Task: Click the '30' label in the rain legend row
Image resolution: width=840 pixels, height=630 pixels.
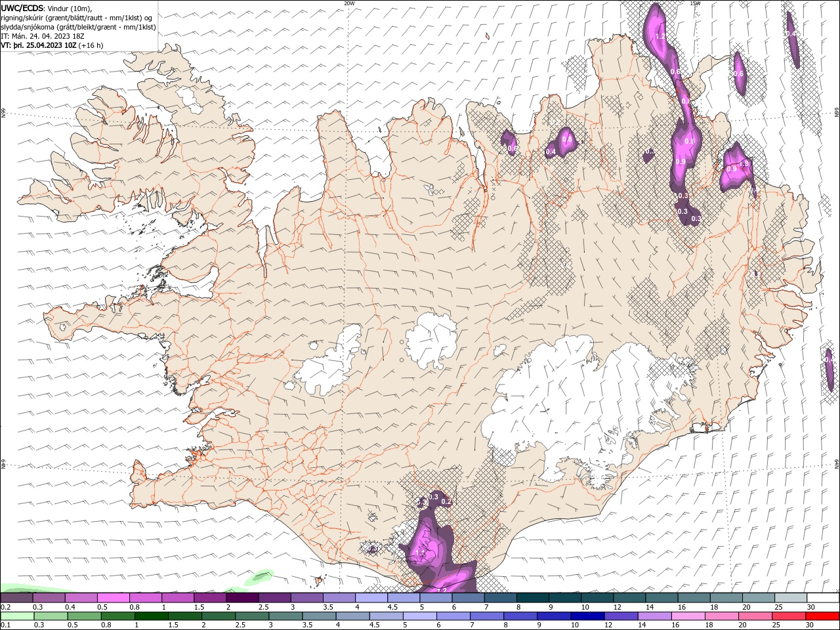Action: coord(811,625)
